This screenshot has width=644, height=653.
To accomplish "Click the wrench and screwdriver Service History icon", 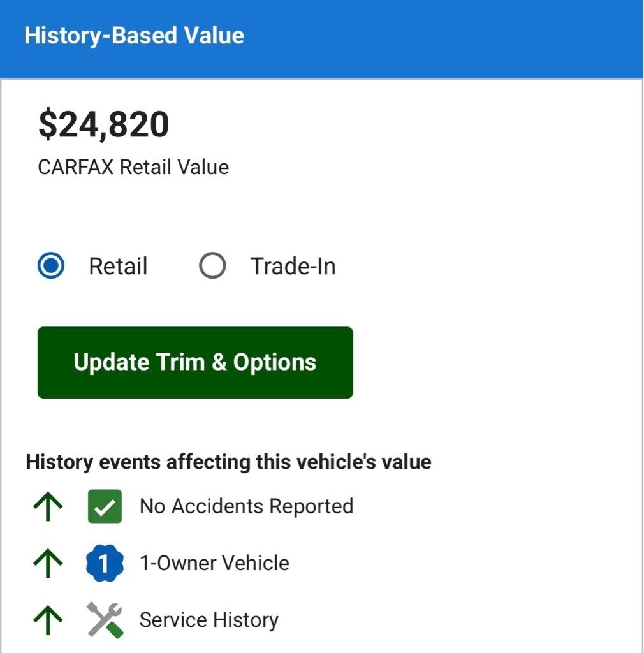I will tap(105, 620).
